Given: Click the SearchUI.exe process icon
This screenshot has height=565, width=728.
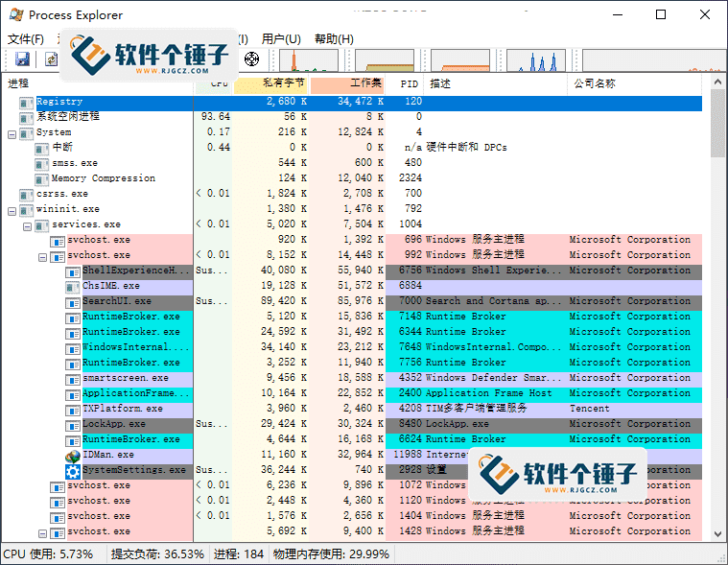Looking at the screenshot, I should click(x=73, y=302).
